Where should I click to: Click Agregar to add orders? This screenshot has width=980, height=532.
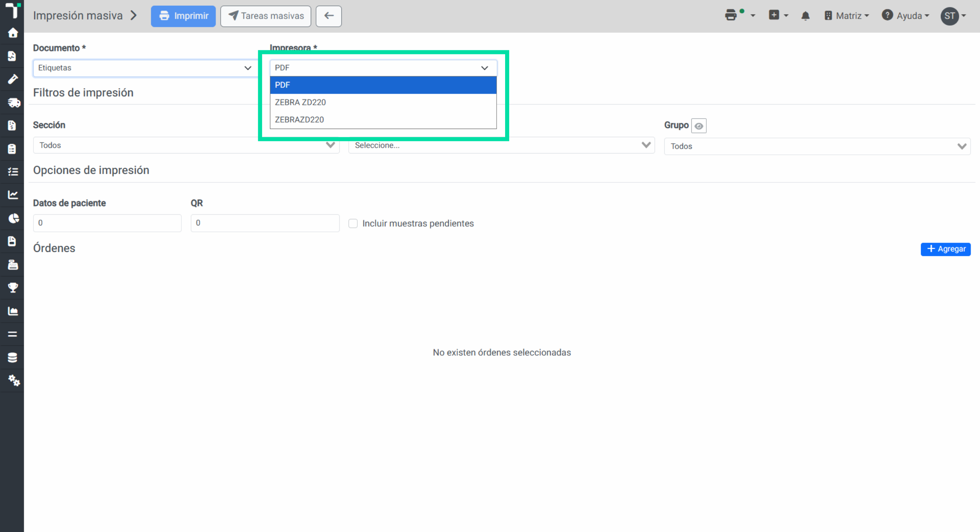pyautogui.click(x=946, y=249)
